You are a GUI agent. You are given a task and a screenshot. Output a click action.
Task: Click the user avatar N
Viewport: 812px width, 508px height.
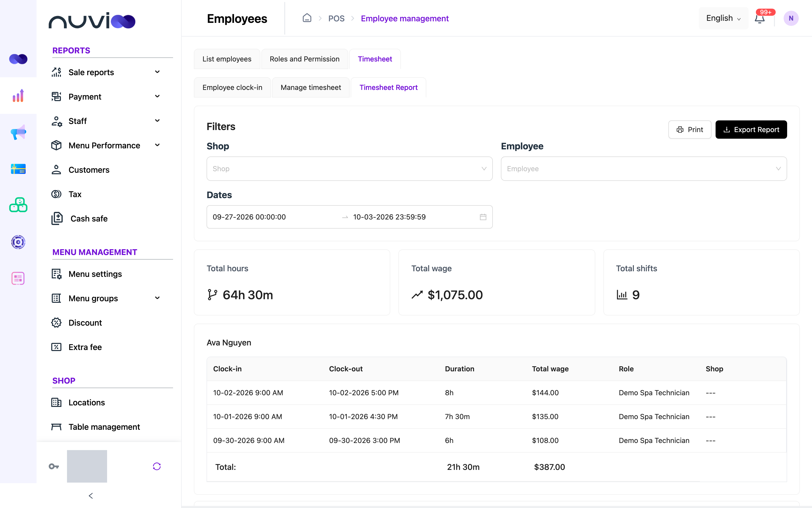(x=791, y=18)
